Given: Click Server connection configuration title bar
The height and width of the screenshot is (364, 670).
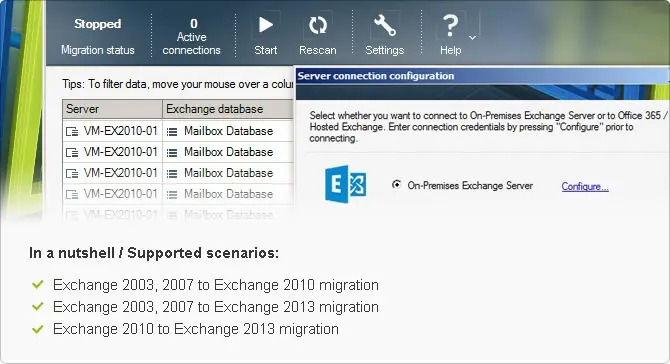Looking at the screenshot, I should tap(482, 76).
